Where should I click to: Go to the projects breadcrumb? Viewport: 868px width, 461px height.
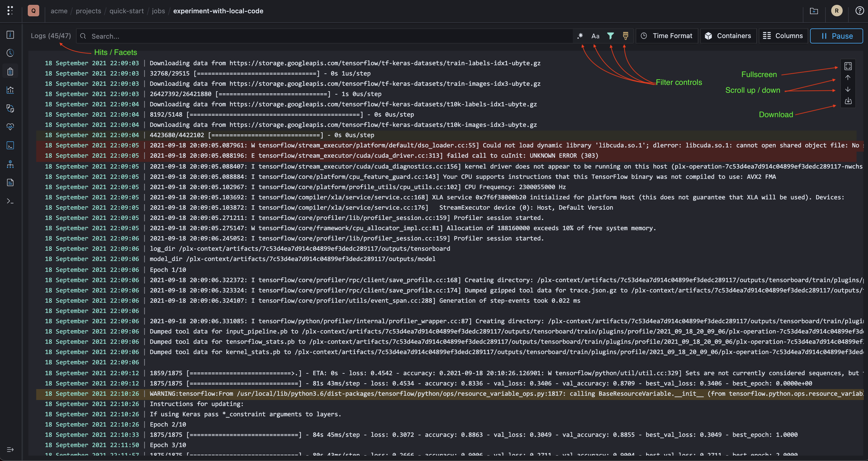click(88, 11)
